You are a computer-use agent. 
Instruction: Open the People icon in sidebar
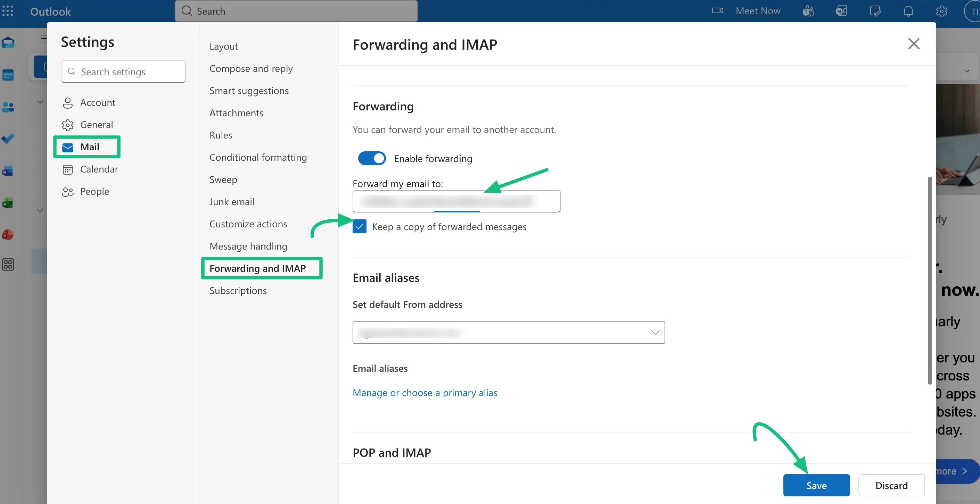[x=8, y=107]
